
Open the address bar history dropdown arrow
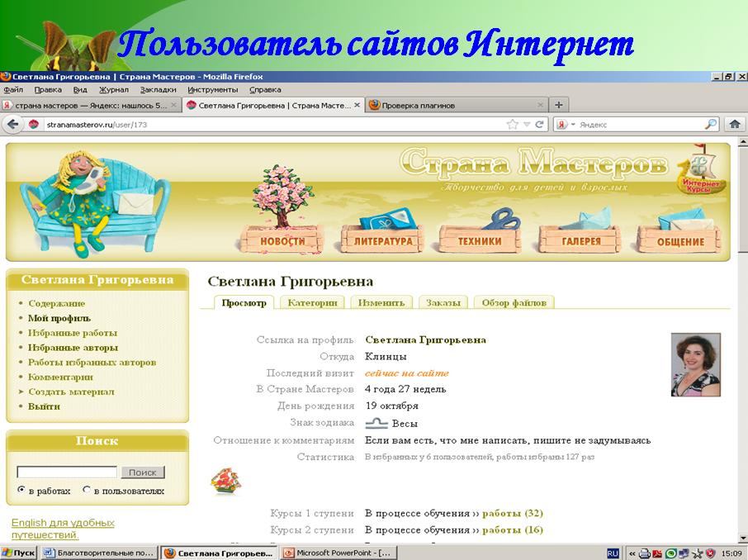(x=527, y=125)
